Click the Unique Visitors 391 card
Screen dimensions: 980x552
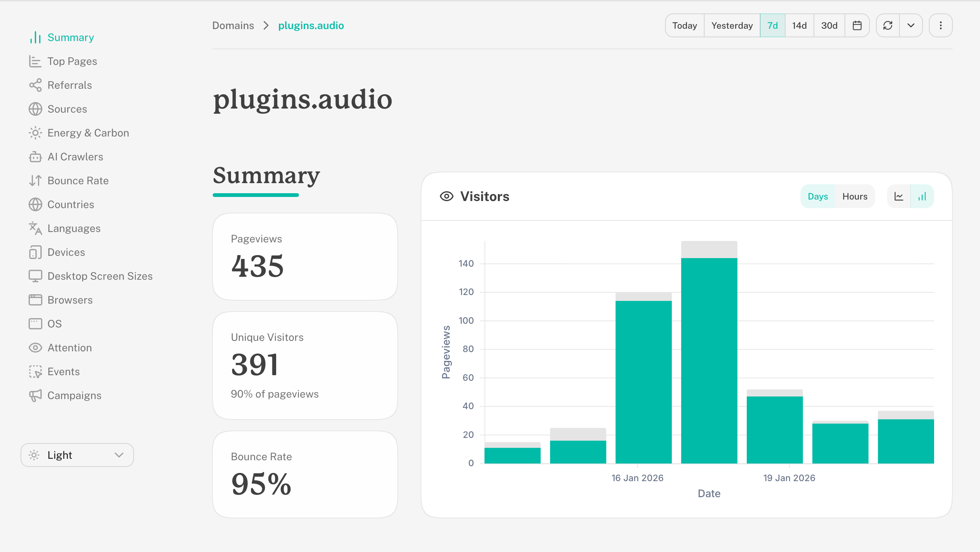305,366
